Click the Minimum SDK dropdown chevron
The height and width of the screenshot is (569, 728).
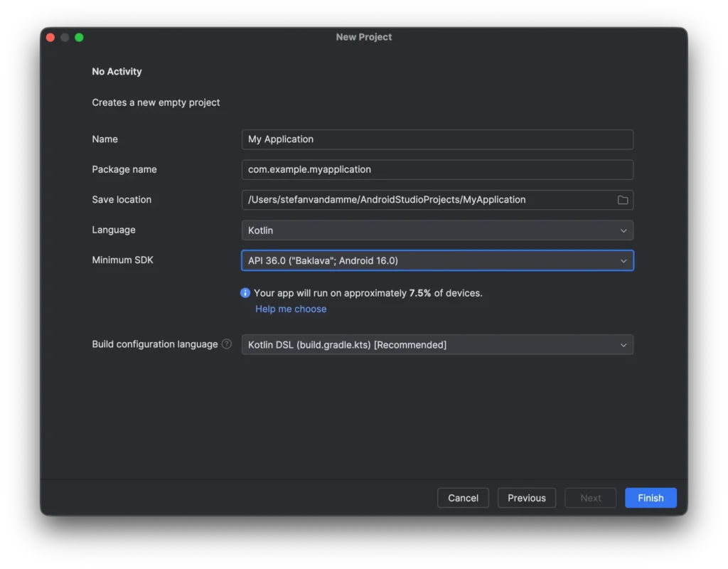[x=624, y=260]
